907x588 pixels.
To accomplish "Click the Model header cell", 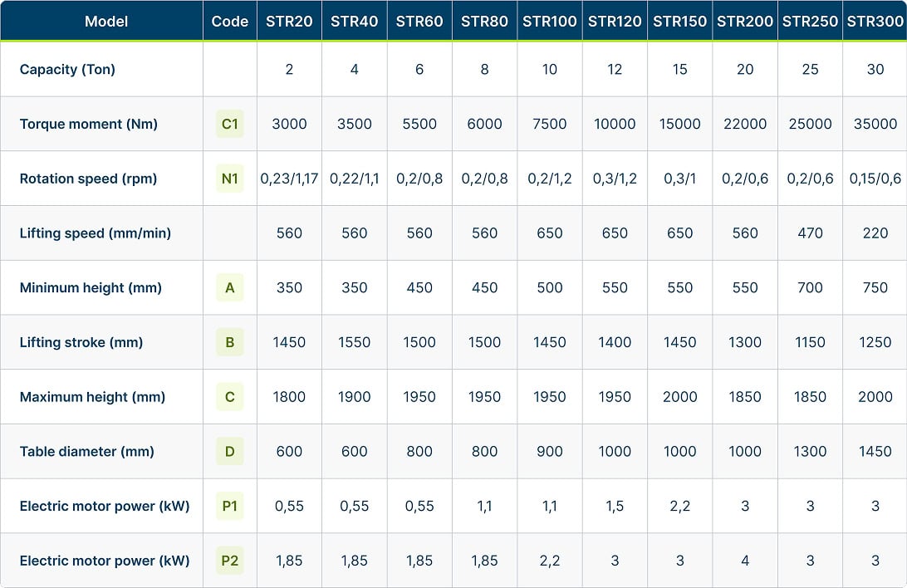I will point(106,21).
